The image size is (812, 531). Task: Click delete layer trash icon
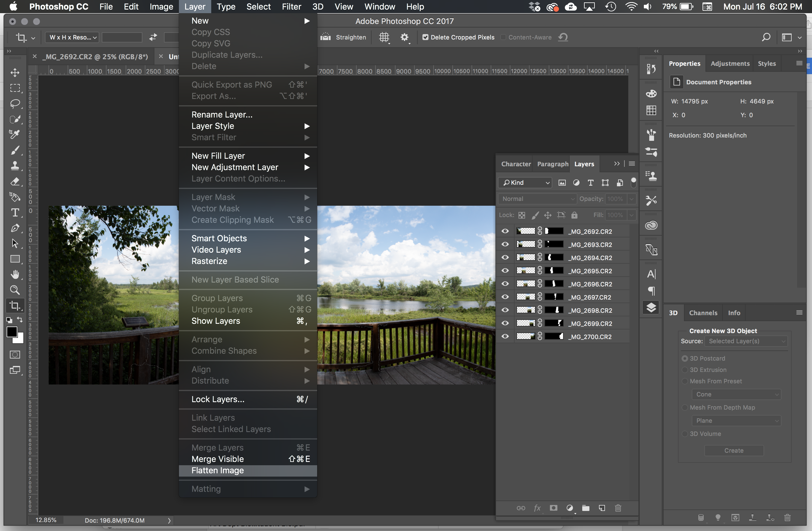618,508
